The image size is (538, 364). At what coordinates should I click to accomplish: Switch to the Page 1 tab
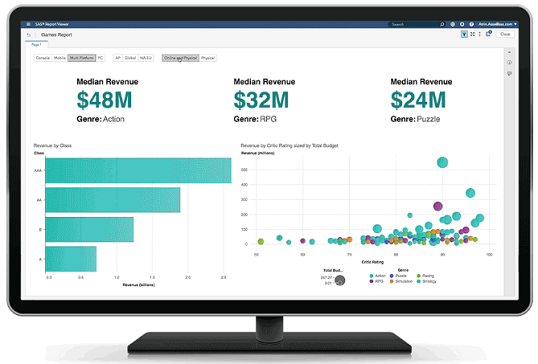(x=36, y=45)
